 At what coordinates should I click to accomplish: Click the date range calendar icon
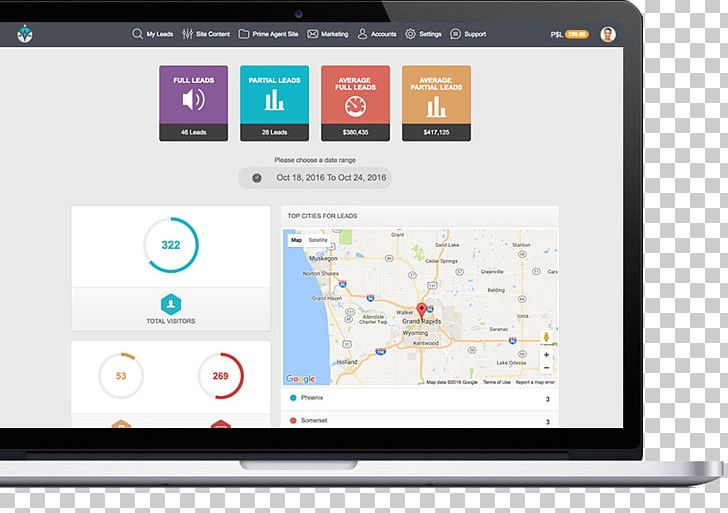(257, 178)
